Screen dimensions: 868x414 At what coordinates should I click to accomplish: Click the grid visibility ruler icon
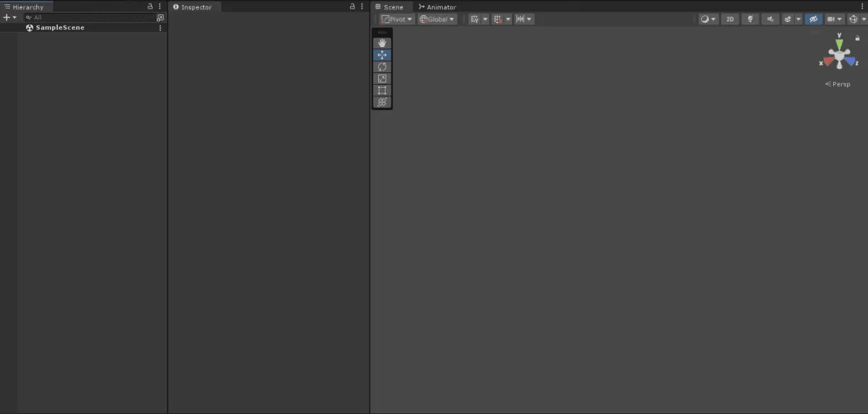pyautogui.click(x=520, y=20)
